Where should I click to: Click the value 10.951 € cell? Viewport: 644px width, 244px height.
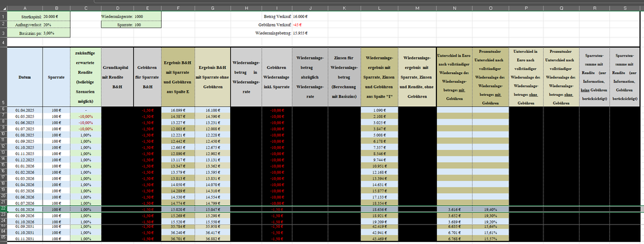tap(380, 165)
